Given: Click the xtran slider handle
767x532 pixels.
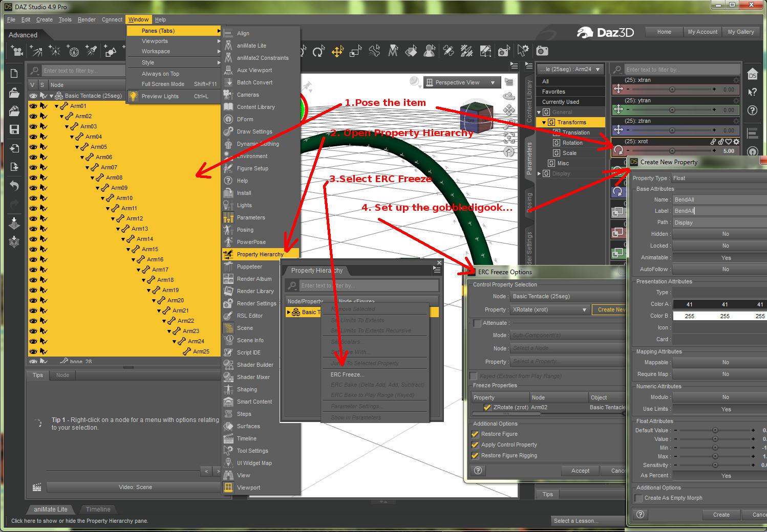Looking at the screenshot, I should [672, 90].
